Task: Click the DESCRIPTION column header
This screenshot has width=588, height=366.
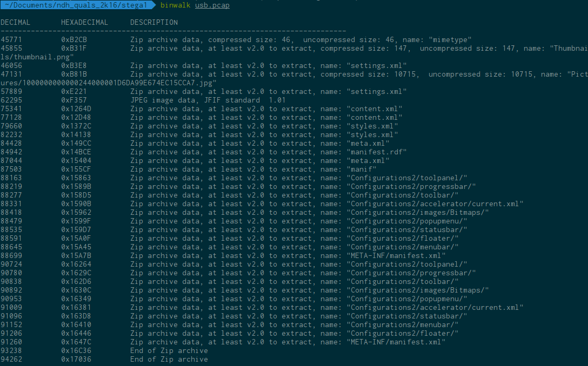Action: point(153,23)
